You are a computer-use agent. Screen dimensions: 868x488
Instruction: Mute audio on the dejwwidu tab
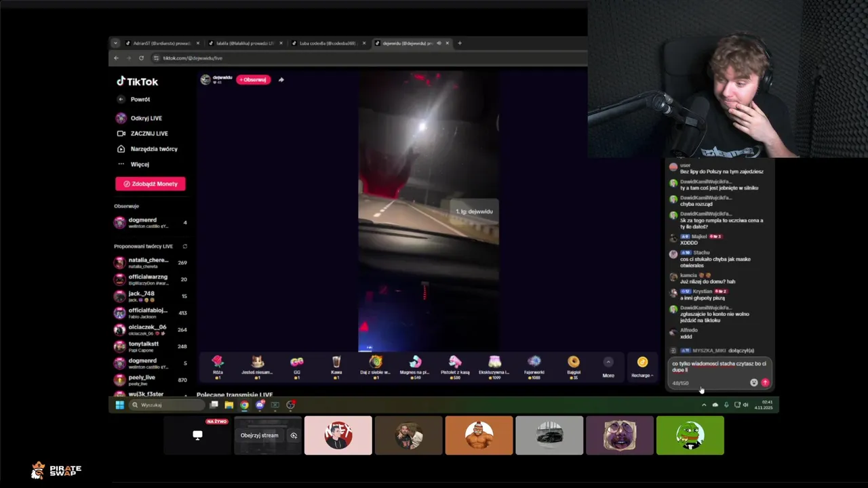click(x=439, y=43)
